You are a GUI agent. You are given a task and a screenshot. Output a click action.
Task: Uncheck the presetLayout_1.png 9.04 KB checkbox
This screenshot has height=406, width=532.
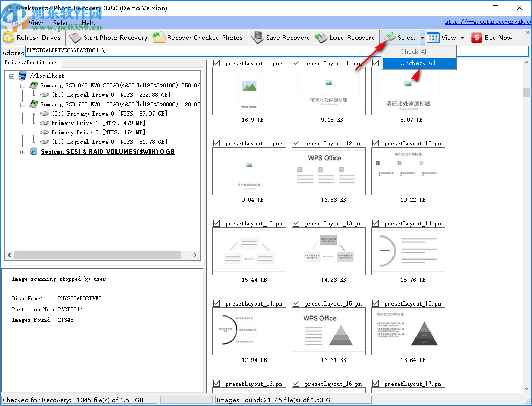tap(216, 143)
